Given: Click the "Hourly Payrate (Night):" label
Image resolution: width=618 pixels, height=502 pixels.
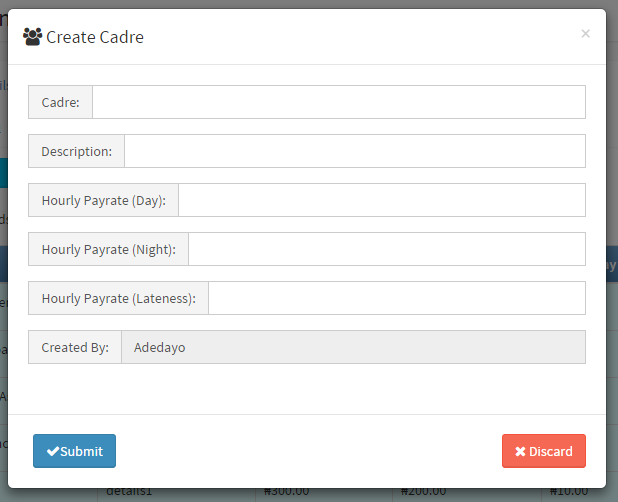Looking at the screenshot, I should (x=108, y=249).
